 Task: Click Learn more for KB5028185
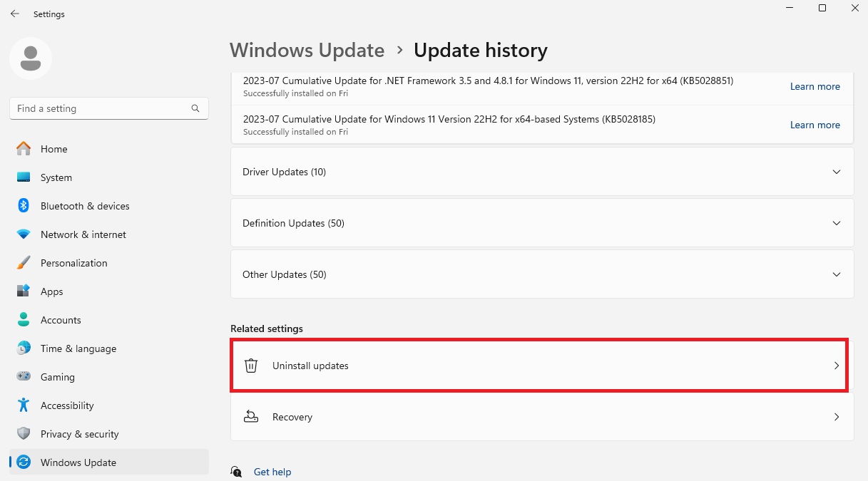(x=815, y=125)
